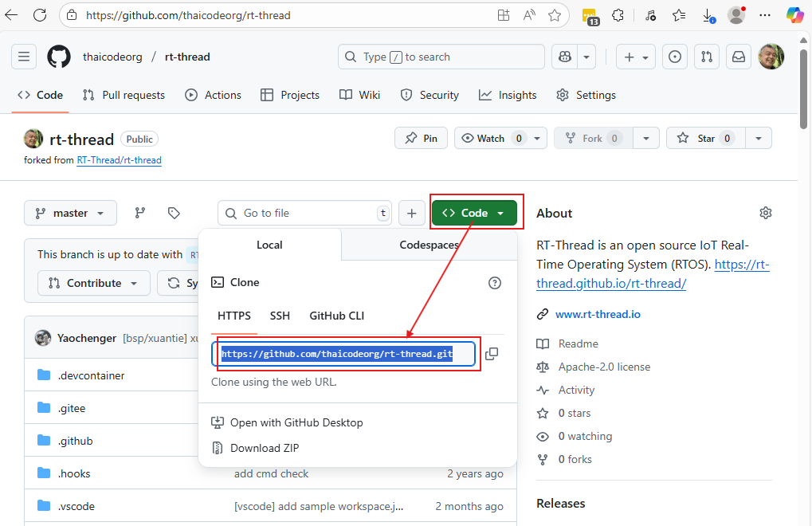Open the original RT-Thread/rt-thread repository
Viewport: 812px width, 526px height.
[x=119, y=159]
